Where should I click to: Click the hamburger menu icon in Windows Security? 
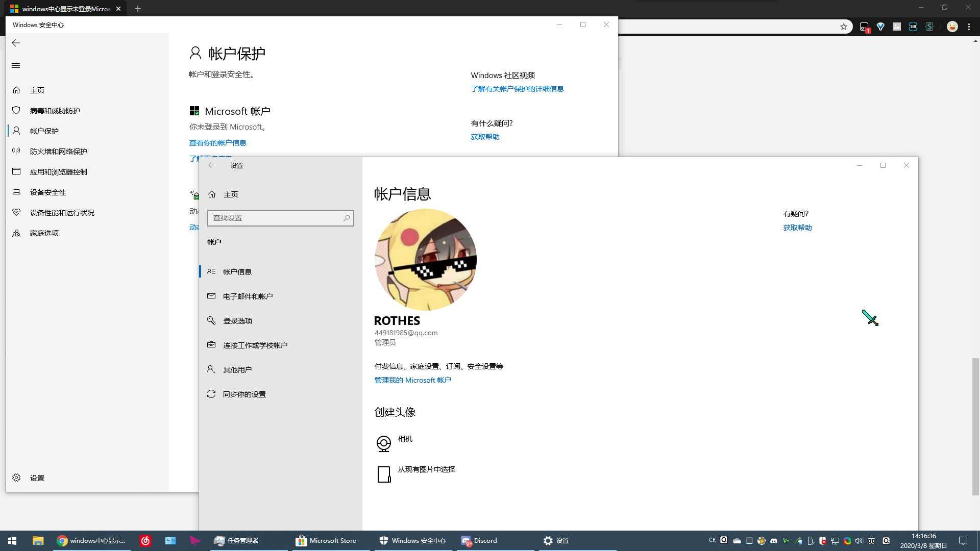pos(16,65)
